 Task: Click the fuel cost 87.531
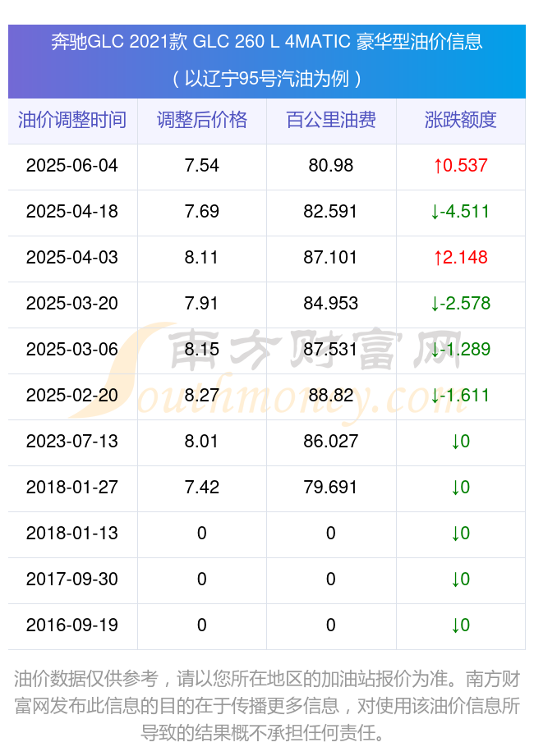click(x=331, y=350)
